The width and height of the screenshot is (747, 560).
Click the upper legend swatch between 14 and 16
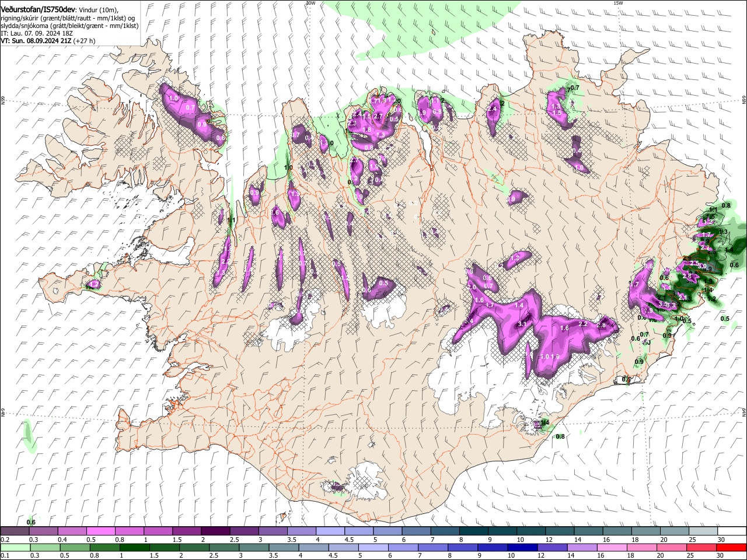coord(588,531)
